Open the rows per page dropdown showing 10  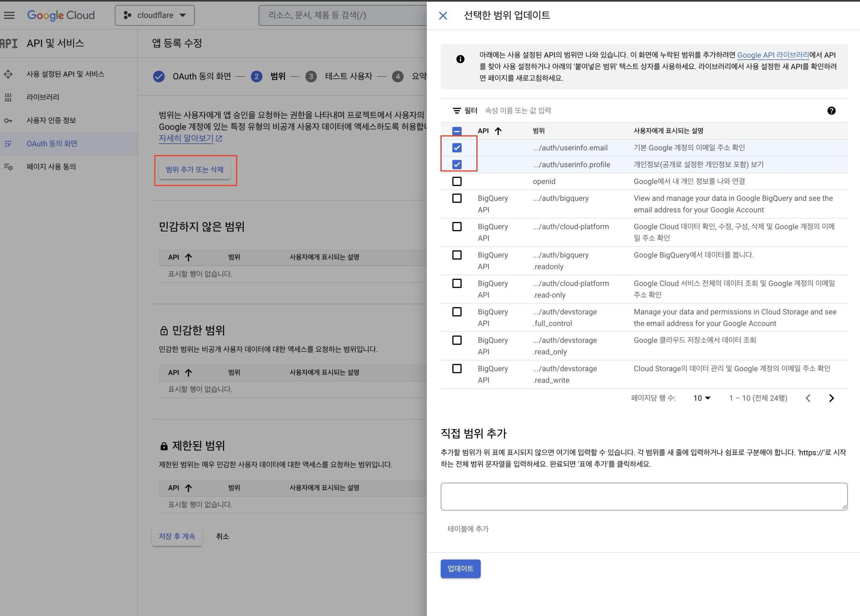(702, 398)
